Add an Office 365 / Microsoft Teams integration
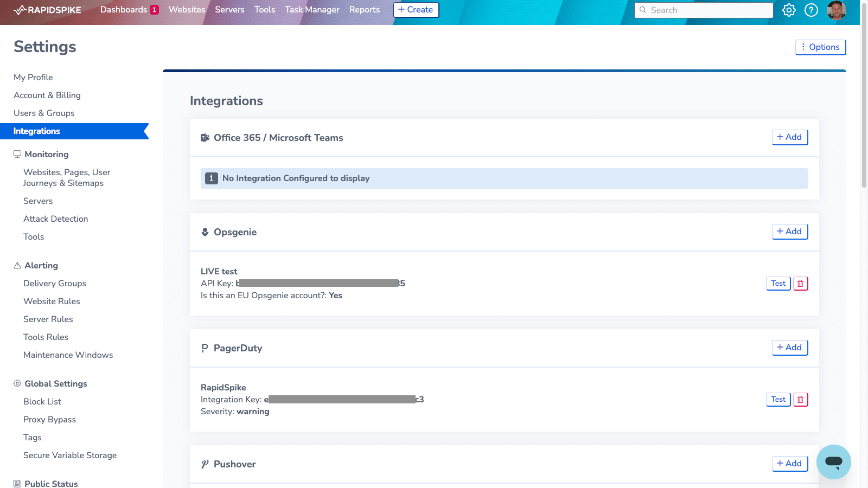868x488 pixels. tap(790, 137)
